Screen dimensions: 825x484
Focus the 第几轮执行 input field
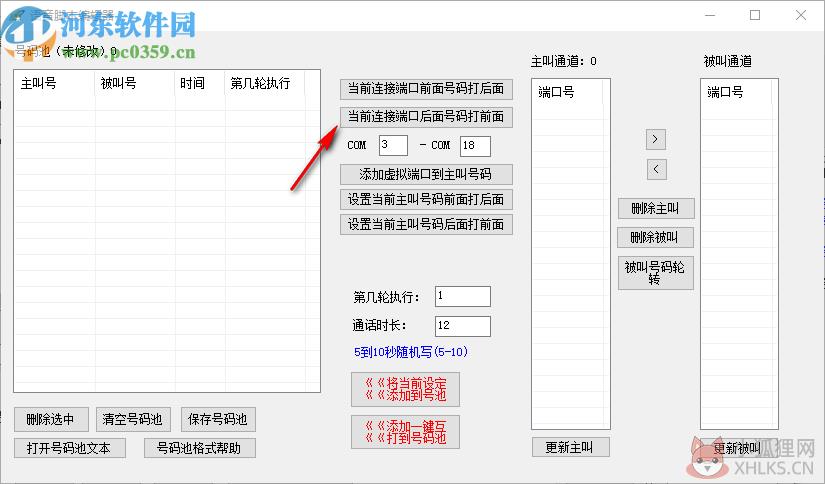tap(462, 296)
